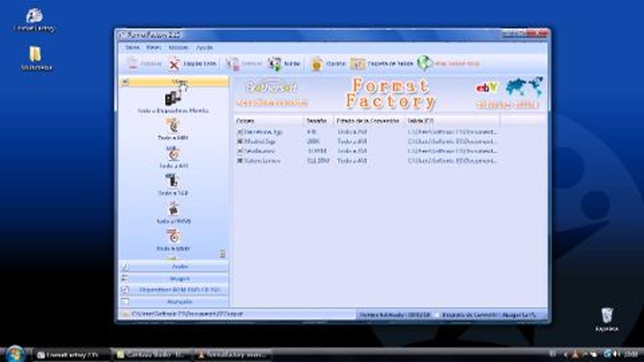Open the Idioma menu
The height and width of the screenshot is (362, 644).
tap(179, 48)
